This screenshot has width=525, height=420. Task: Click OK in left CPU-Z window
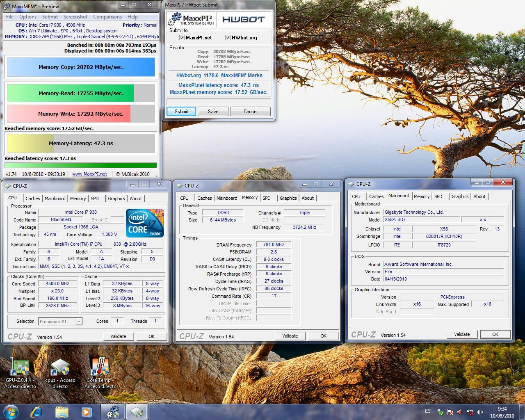coord(151,336)
